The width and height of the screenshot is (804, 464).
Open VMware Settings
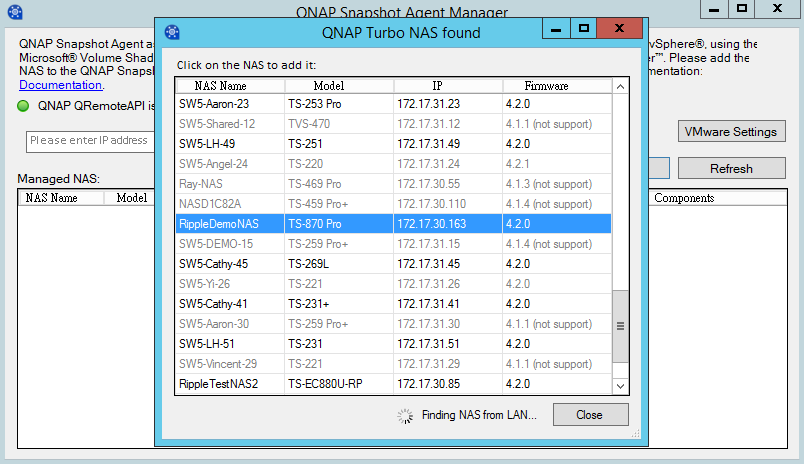tap(731, 132)
